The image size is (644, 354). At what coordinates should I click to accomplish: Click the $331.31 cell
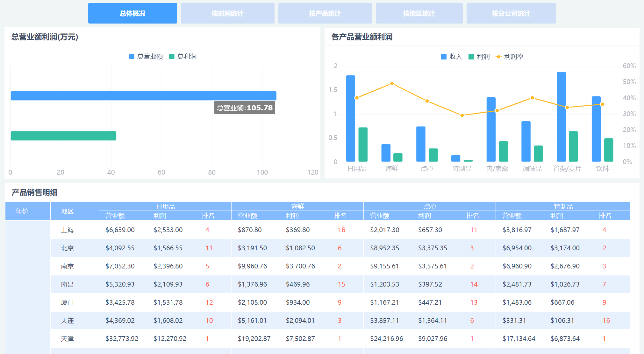(514, 321)
